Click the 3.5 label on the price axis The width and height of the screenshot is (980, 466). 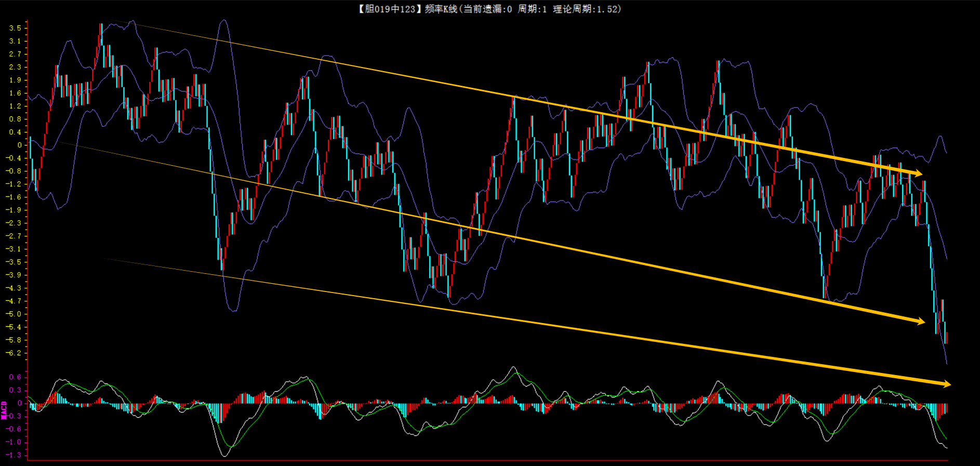click(15, 28)
